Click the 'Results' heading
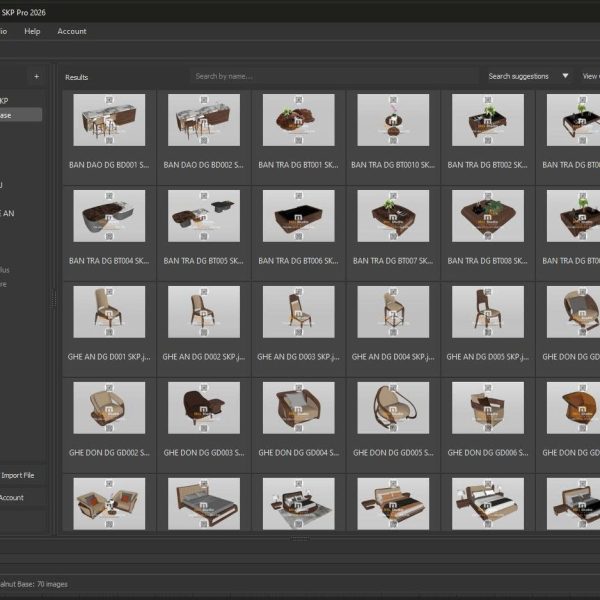Screen dimensions: 600x600 pos(77,77)
